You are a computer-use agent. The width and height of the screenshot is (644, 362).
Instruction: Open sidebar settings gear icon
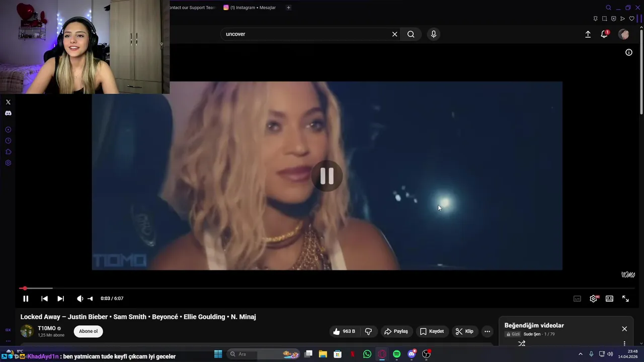click(8, 163)
